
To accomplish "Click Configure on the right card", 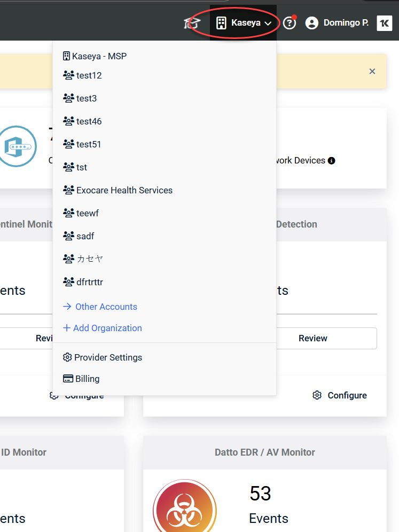I will (340, 395).
